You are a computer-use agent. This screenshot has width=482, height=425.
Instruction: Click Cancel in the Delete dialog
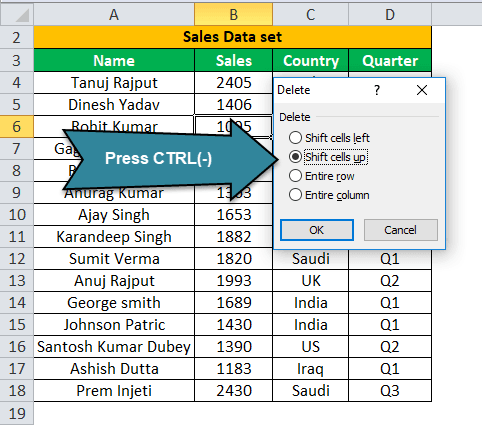coord(401,230)
